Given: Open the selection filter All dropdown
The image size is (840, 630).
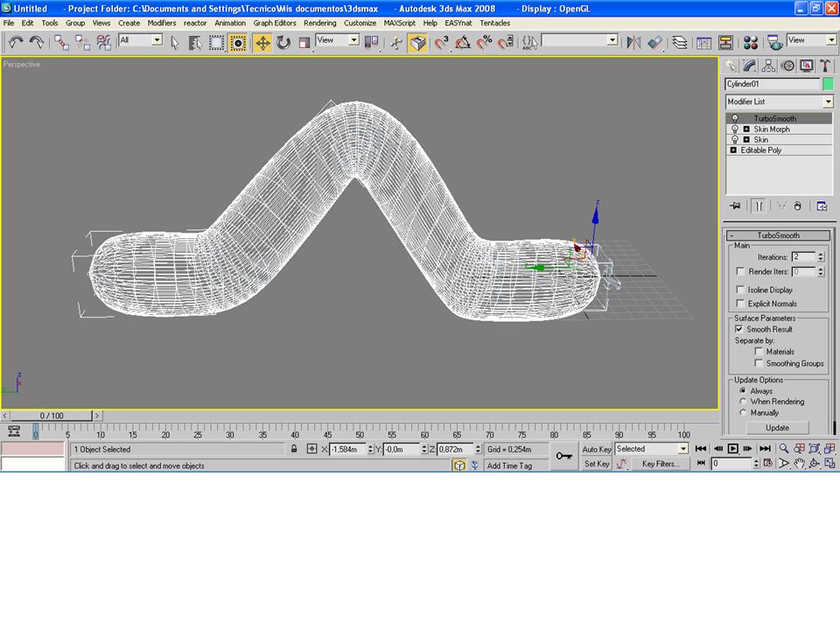Looking at the screenshot, I should pos(140,40).
